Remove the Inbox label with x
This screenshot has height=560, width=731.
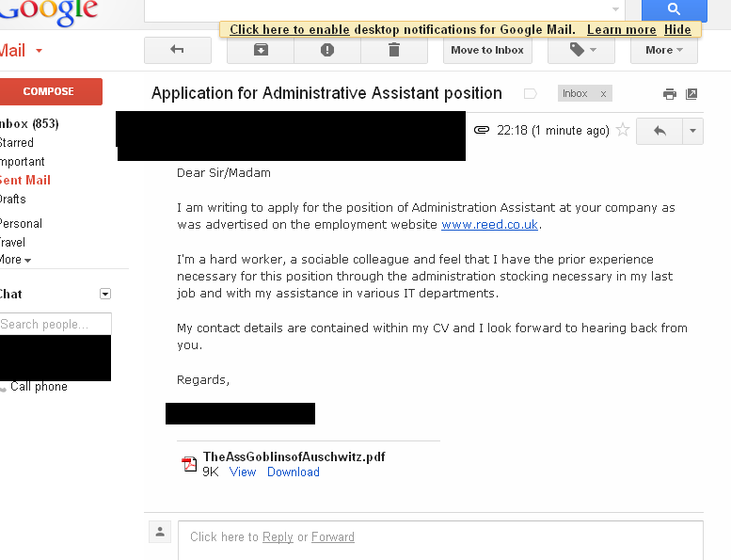click(x=603, y=94)
